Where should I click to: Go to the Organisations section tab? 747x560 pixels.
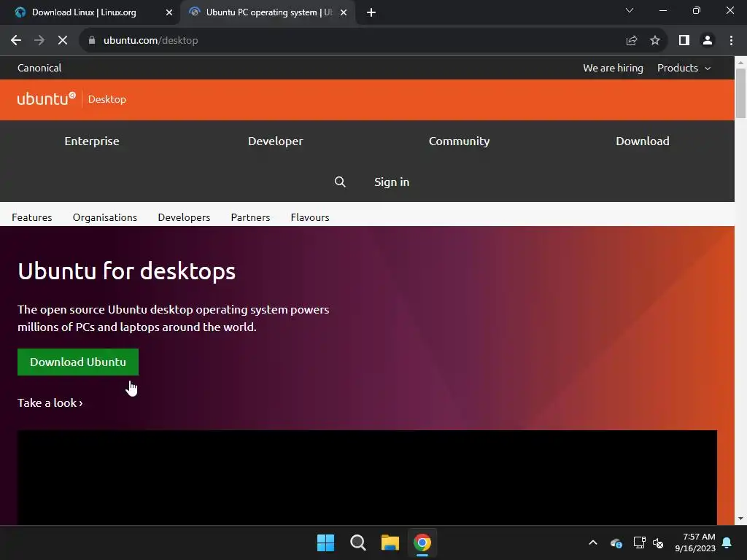(105, 217)
